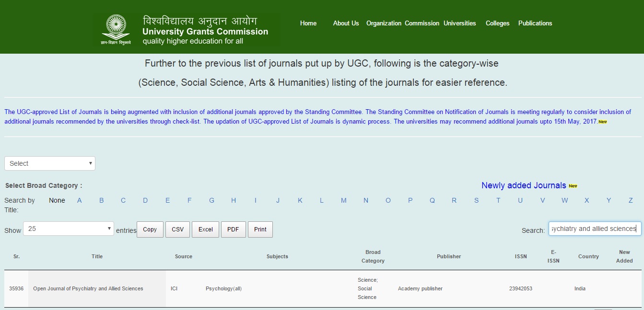This screenshot has width=644, height=310.
Task: Open the Home menu item
Action: click(308, 23)
